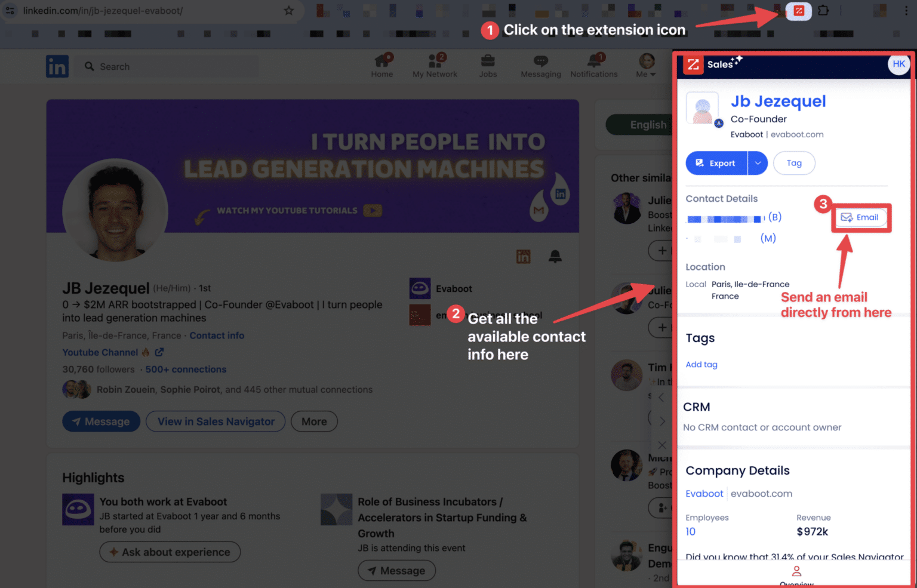This screenshot has width=917, height=588.
Task: Open the HK account avatar in the extension panel
Action: pyautogui.click(x=898, y=64)
